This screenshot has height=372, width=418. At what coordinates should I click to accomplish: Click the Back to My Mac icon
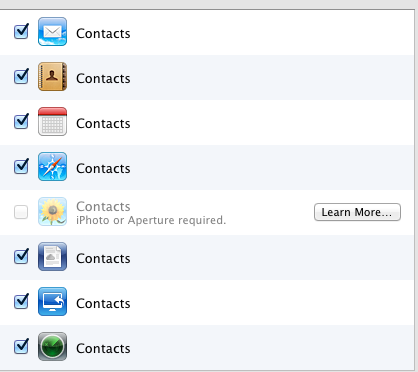pyautogui.click(x=52, y=302)
